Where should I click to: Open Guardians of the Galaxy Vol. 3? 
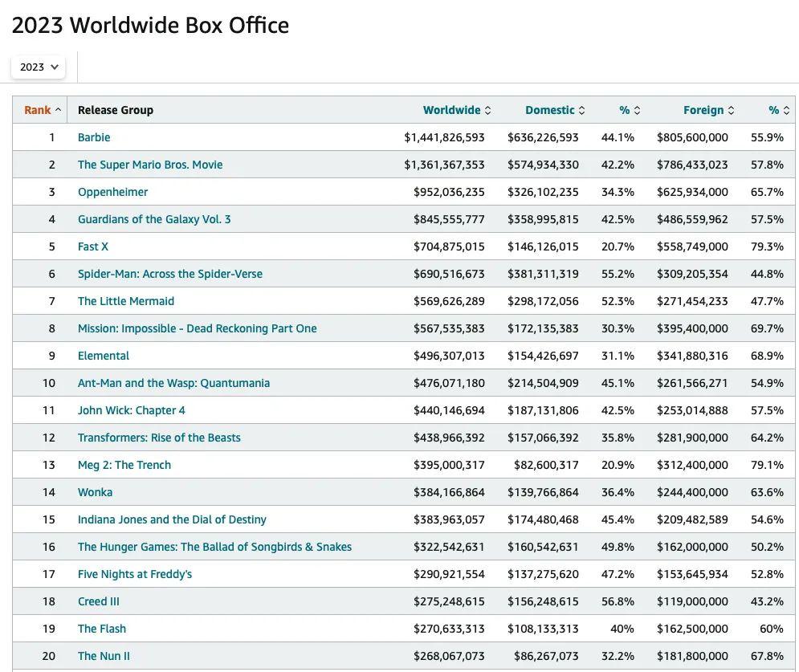(154, 219)
